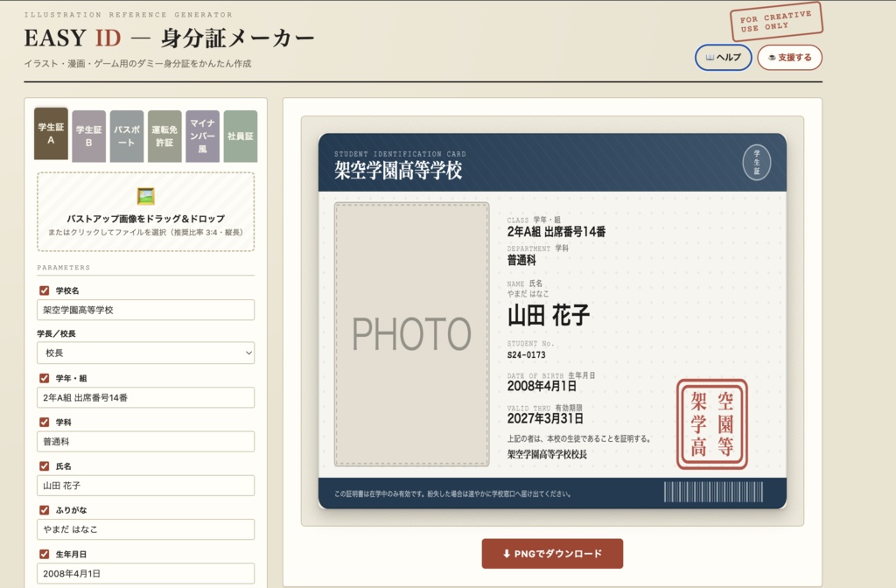Open the 学長／校長 dropdown

(146, 353)
